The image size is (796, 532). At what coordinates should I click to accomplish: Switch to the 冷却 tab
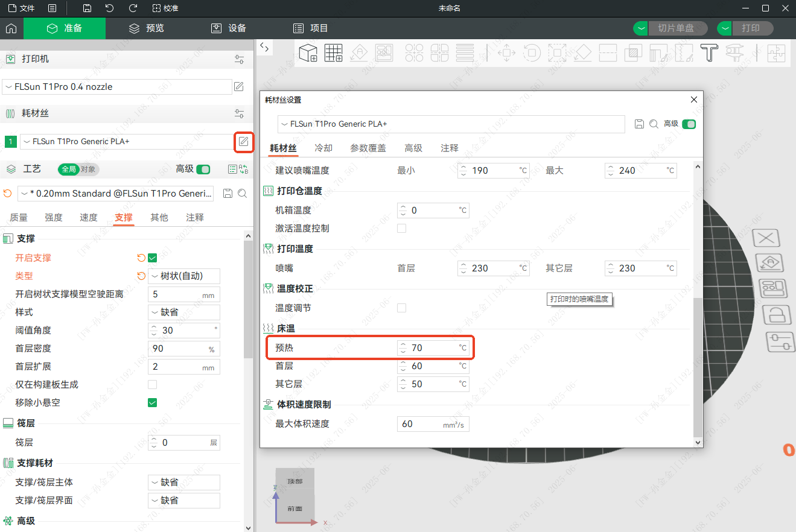(323, 148)
